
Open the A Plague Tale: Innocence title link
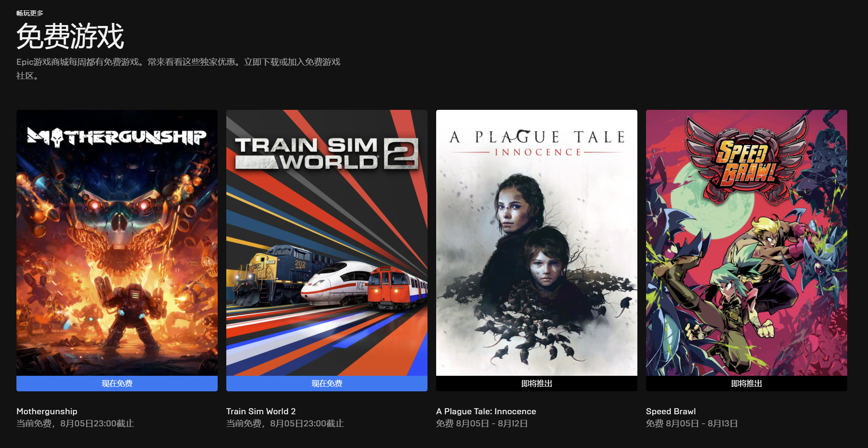(x=486, y=411)
